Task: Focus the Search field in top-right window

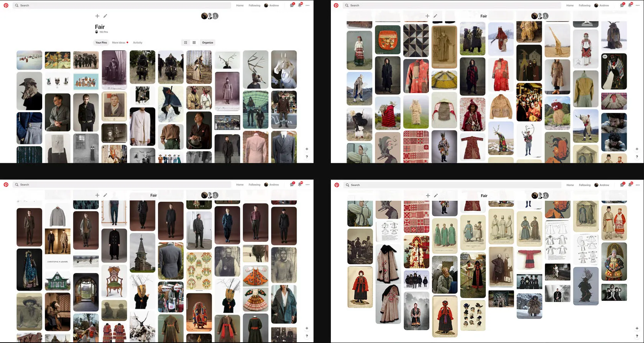Action: point(452,5)
